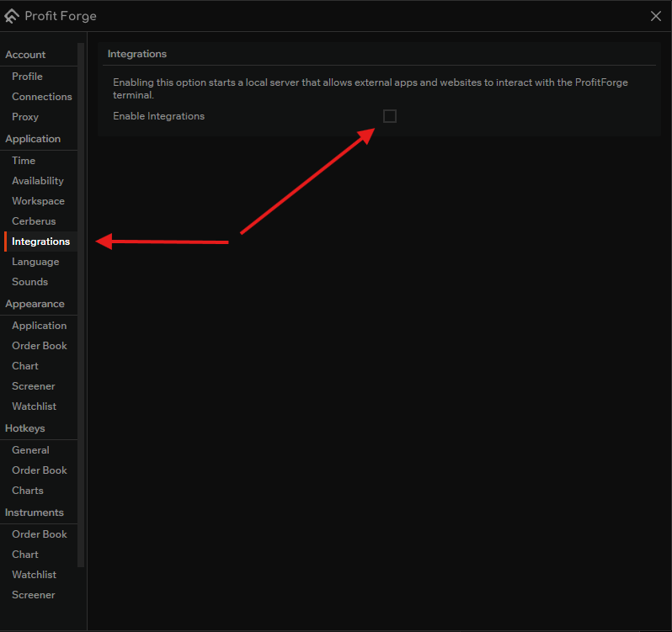This screenshot has width=672, height=632.
Task: Open Screener under Instruments
Action: click(34, 594)
